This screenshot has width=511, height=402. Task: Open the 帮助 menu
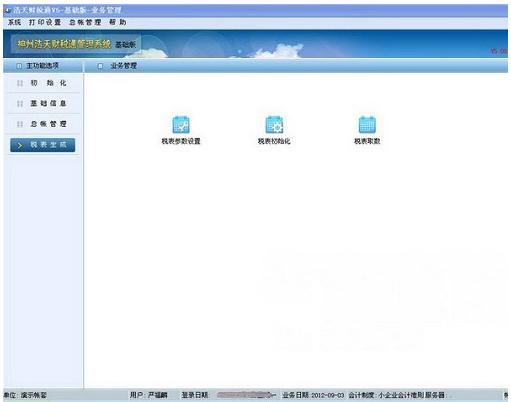tap(118, 22)
